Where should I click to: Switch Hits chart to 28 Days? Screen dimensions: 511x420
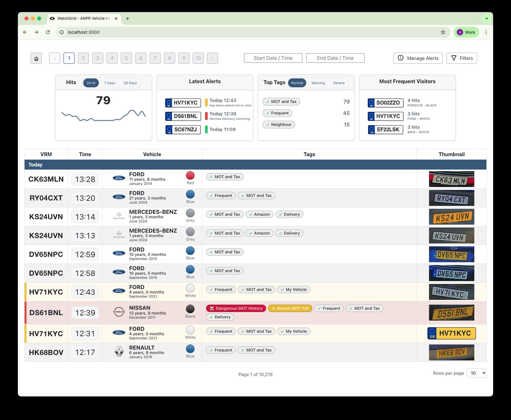point(130,83)
